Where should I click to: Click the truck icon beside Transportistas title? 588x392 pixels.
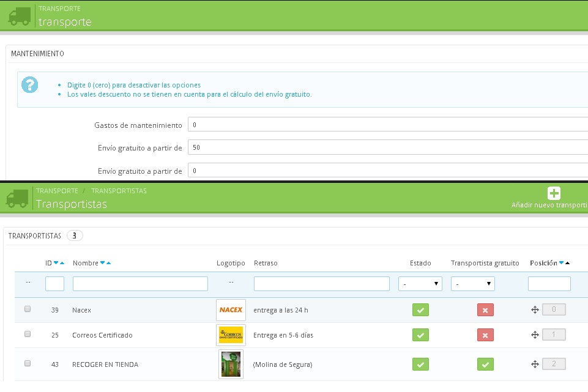(17, 199)
